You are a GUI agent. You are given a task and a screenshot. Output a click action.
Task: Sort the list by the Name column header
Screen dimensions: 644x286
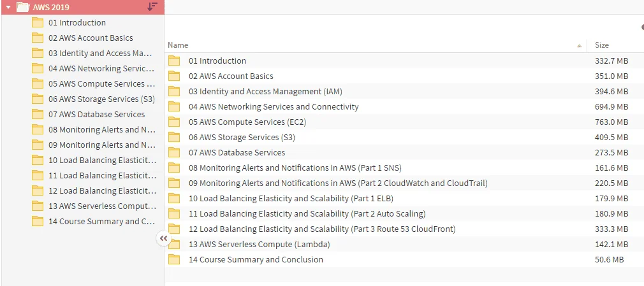[178, 45]
